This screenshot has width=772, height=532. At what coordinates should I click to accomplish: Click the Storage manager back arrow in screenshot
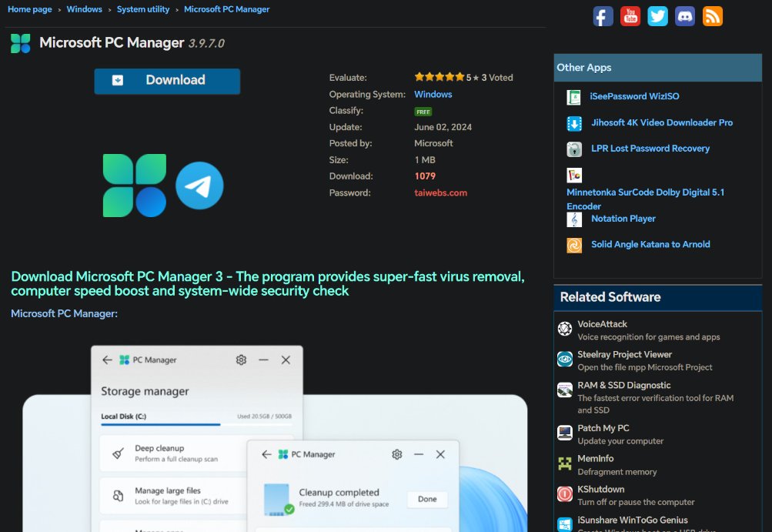pyautogui.click(x=107, y=360)
